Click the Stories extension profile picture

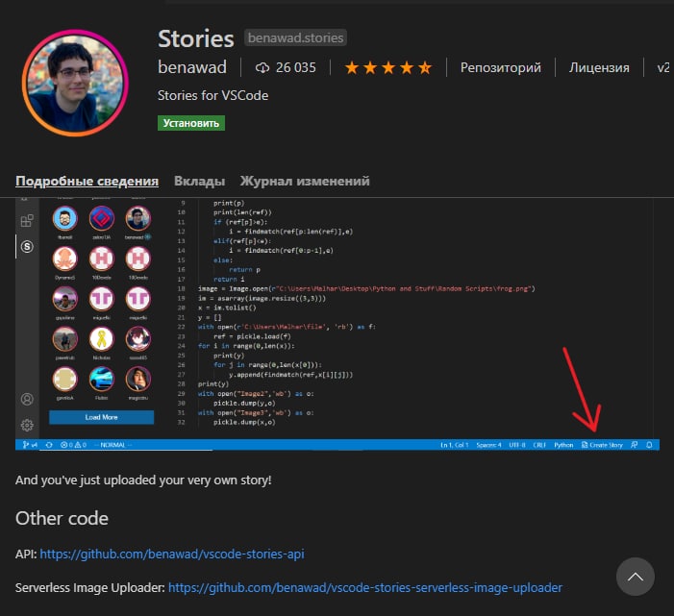[x=75, y=83]
